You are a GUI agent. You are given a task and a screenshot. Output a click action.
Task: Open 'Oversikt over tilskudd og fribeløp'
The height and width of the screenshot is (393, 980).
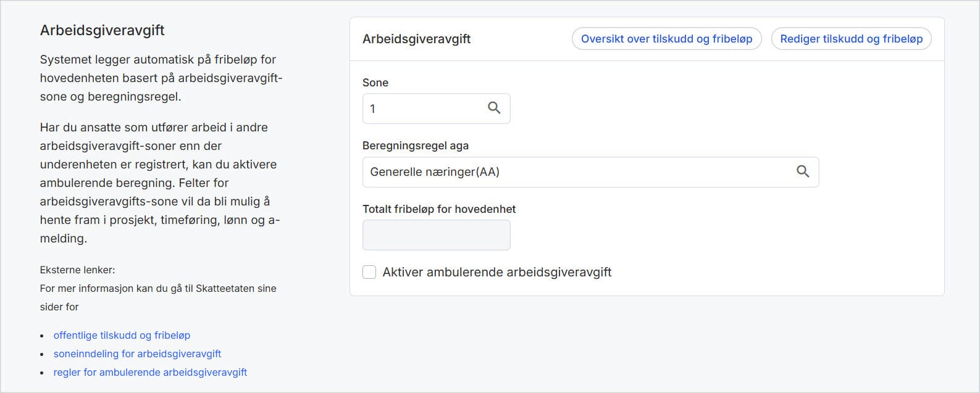tap(666, 39)
